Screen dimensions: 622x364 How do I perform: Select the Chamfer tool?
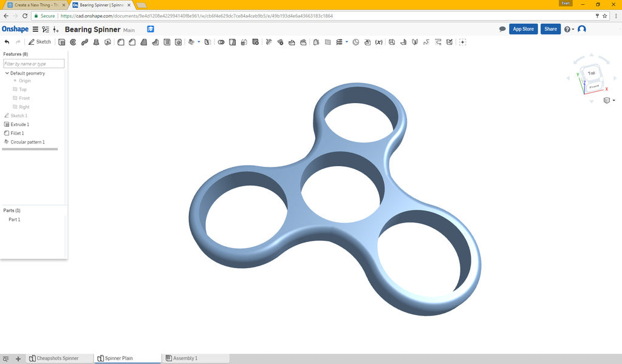[132, 42]
